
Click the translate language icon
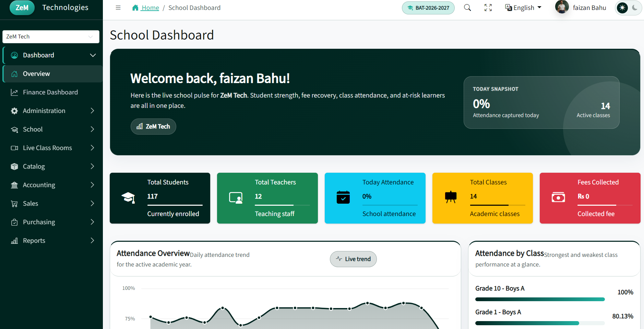pyautogui.click(x=509, y=8)
